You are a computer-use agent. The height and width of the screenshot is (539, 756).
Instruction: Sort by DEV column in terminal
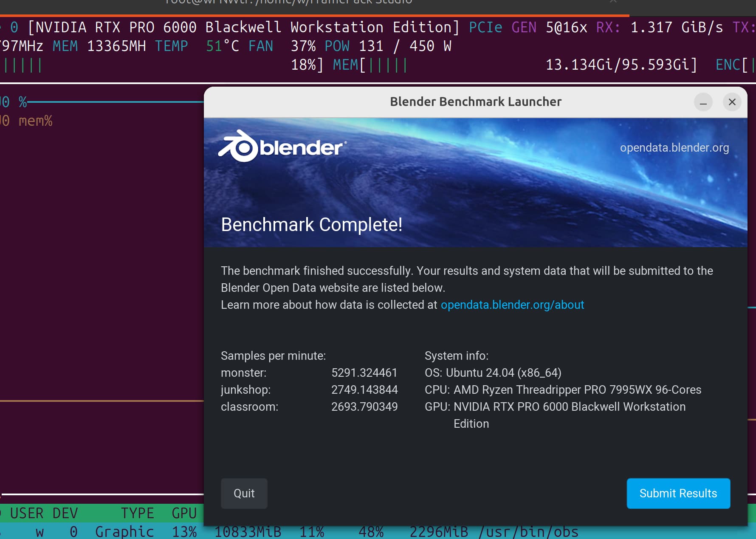pos(65,513)
